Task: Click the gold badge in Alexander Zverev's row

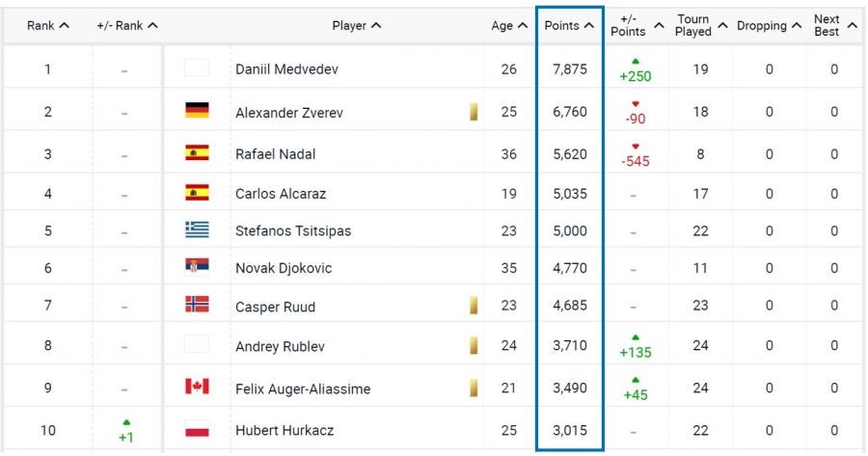Action: pyautogui.click(x=474, y=112)
